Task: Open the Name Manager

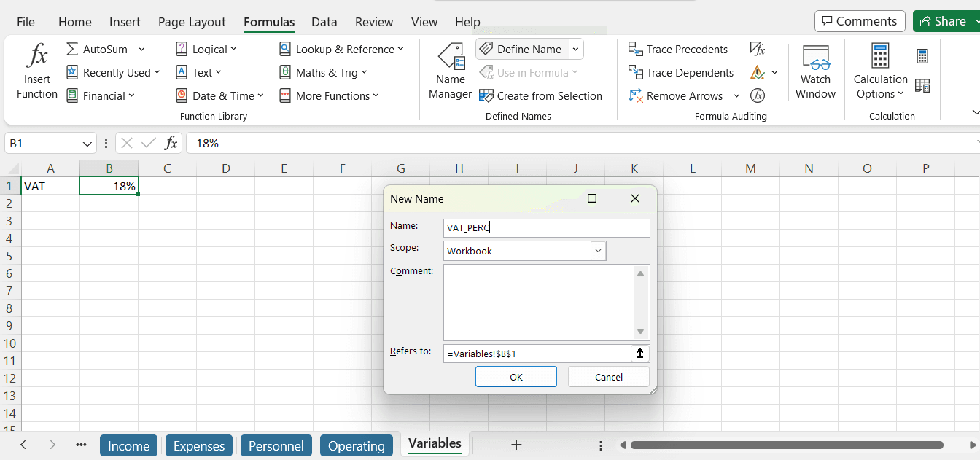Action: [450, 72]
